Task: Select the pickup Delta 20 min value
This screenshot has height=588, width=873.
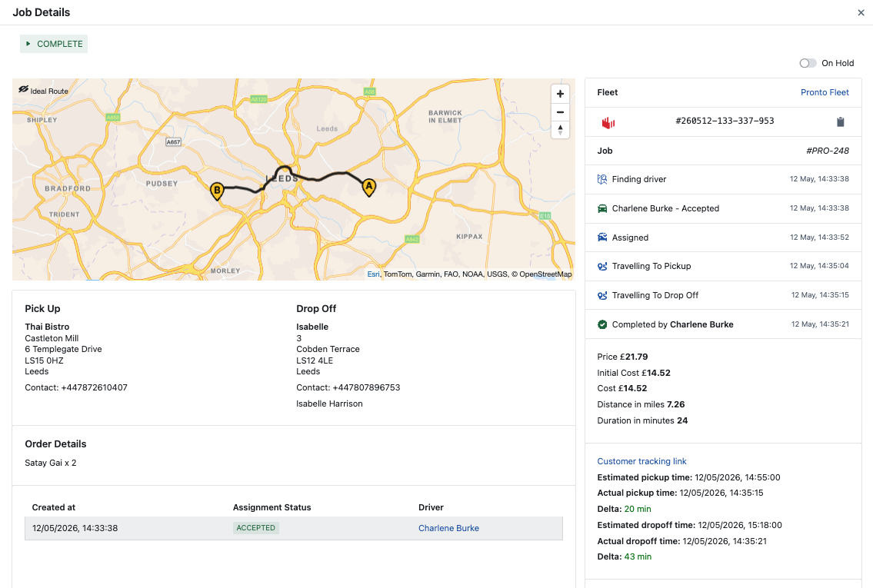Action: [x=638, y=509]
